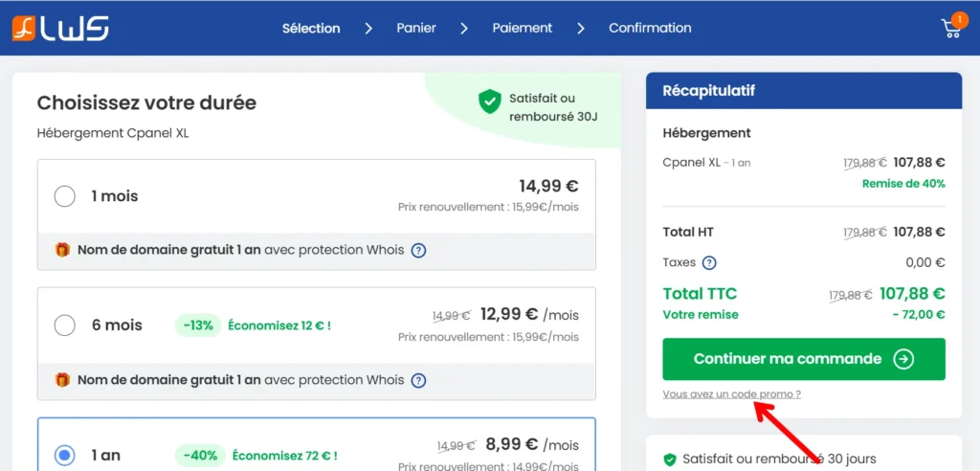
Task: Click the gift icon in 1 mois offer
Action: 62,251
